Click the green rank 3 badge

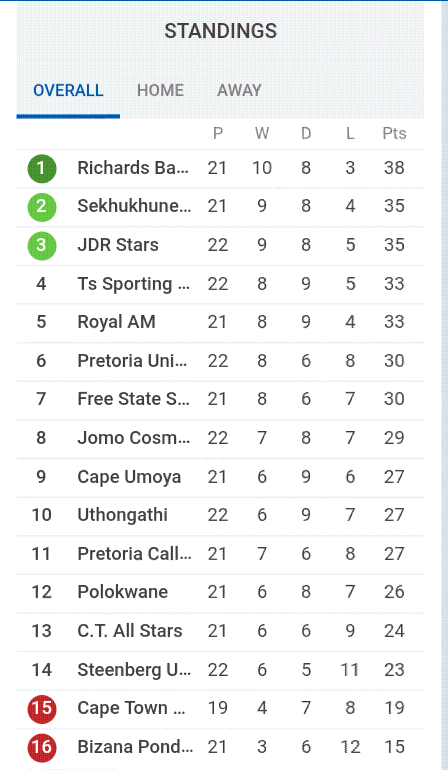42,245
